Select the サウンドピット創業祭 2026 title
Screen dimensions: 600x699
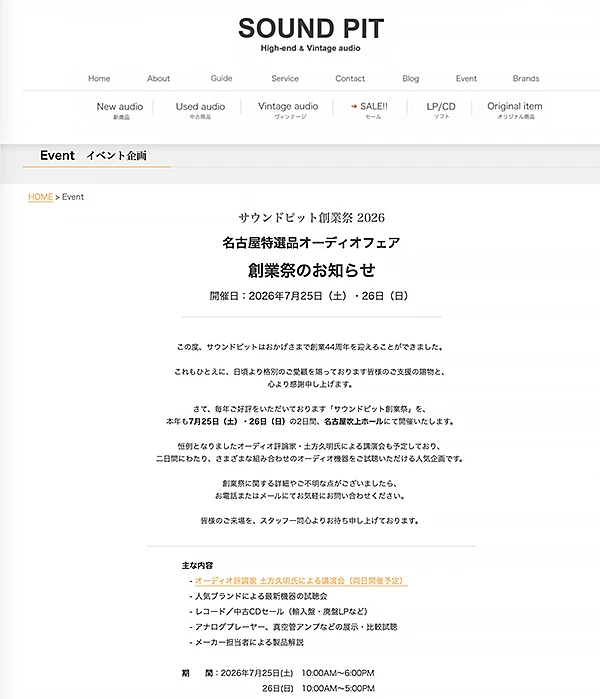point(311,218)
